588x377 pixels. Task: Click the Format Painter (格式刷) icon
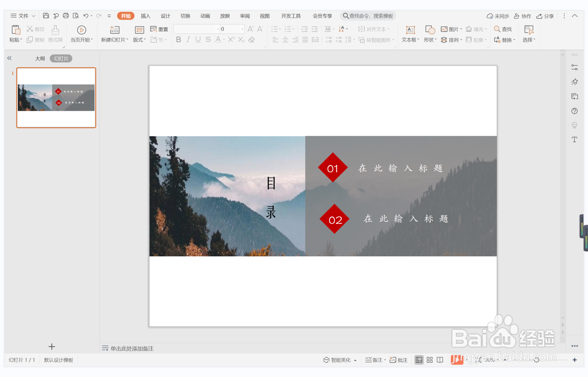click(x=55, y=30)
